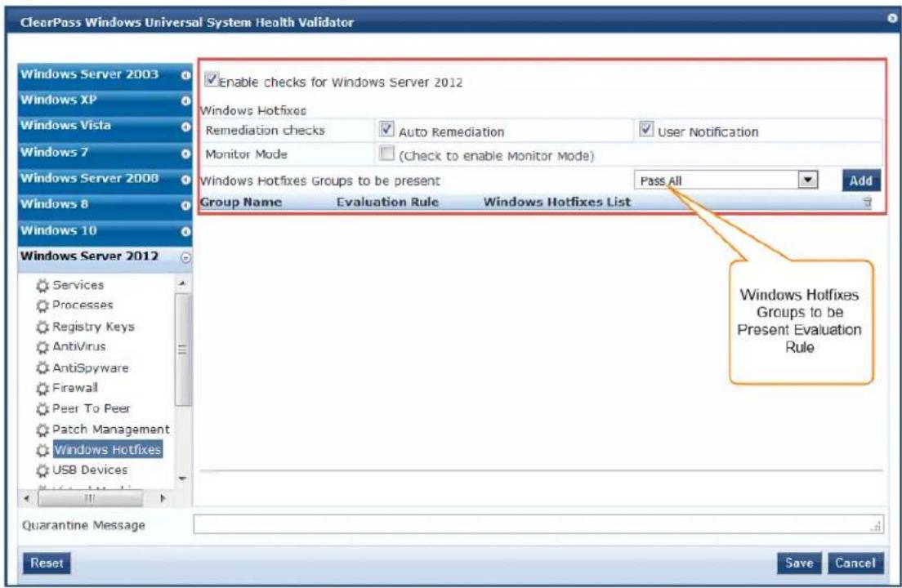Select Peer To Peer in the list

[x=91, y=408]
